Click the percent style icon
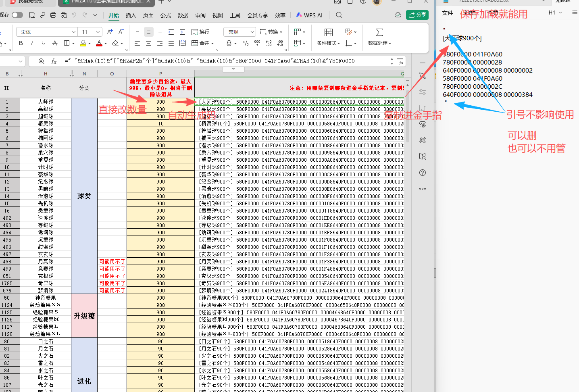Viewport: 579px width, 392px height. click(x=246, y=43)
